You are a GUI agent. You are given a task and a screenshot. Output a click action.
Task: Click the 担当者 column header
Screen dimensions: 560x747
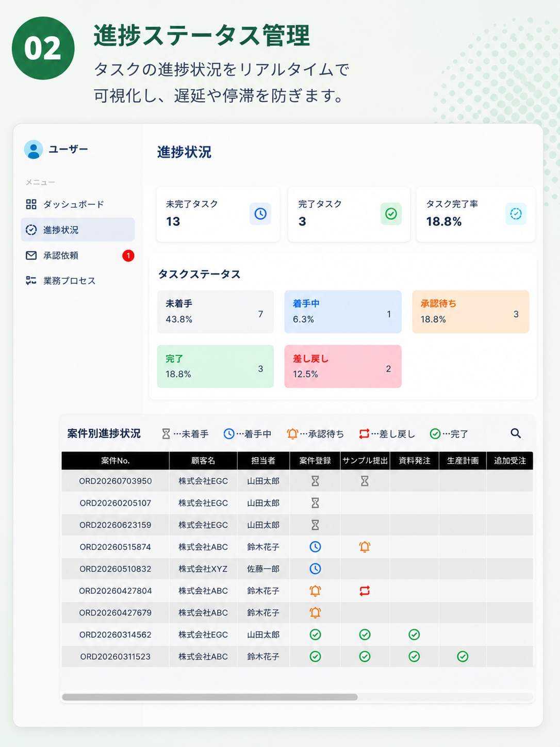point(263,461)
